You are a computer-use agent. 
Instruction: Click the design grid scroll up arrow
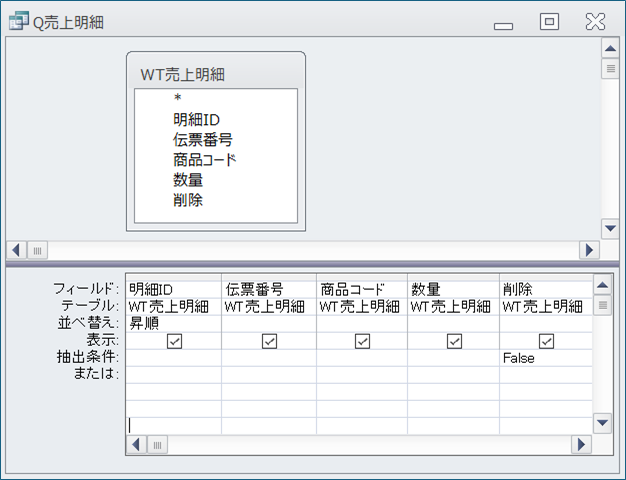(602, 285)
